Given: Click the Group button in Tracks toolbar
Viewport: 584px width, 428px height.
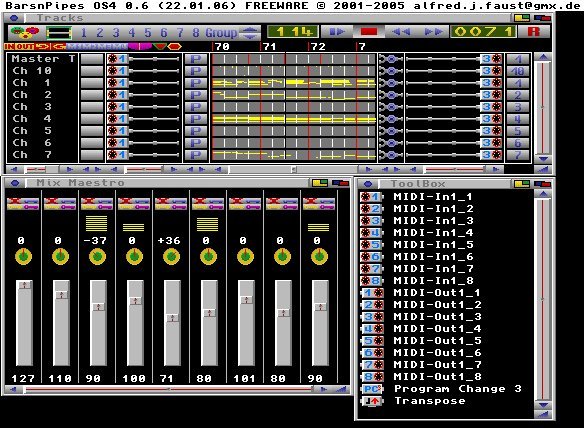Looking at the screenshot, I should pyautogui.click(x=221, y=33).
